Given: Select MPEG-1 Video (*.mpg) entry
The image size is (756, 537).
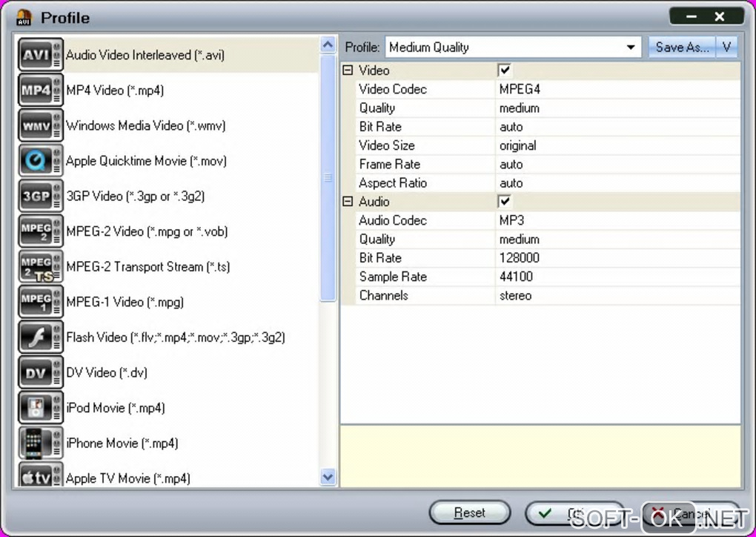Looking at the screenshot, I should point(168,302).
